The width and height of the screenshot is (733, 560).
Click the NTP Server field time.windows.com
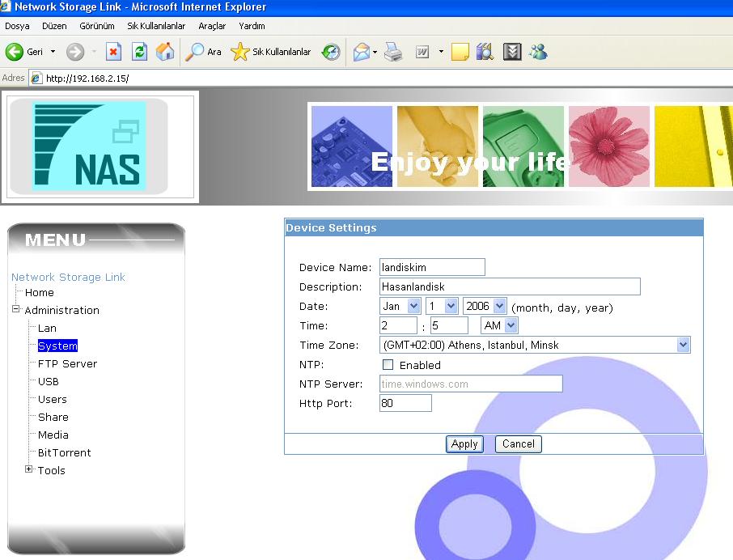471,384
